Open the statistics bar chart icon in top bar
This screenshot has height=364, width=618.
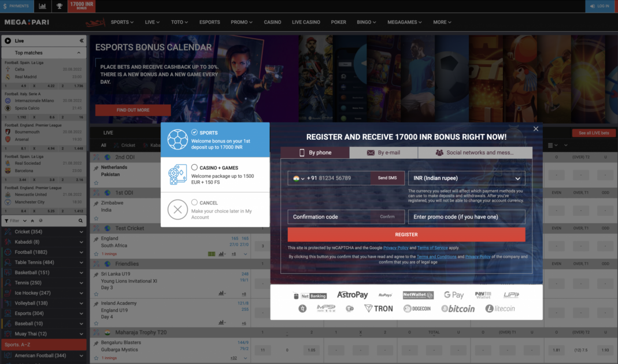(42, 6)
